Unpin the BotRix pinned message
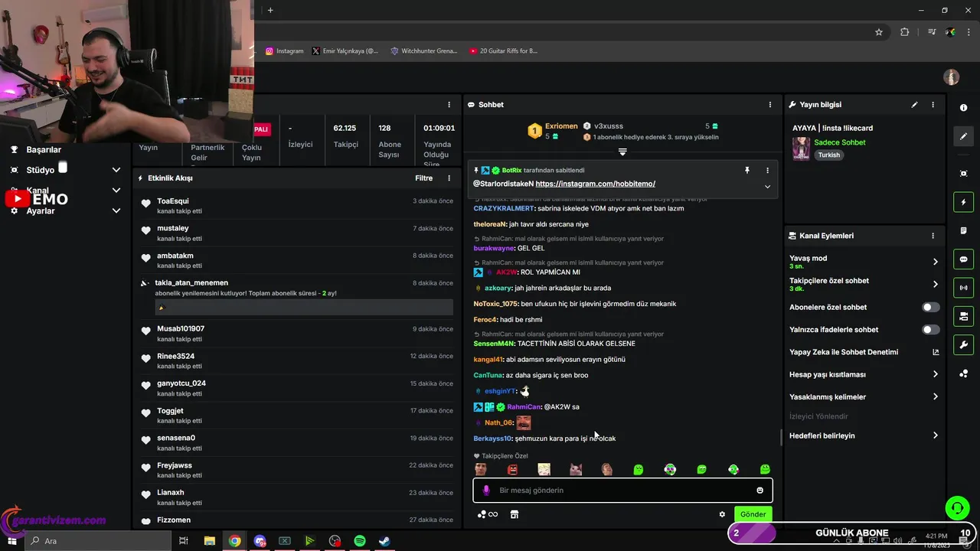Screen dimensions: 980x551 [x=747, y=170]
